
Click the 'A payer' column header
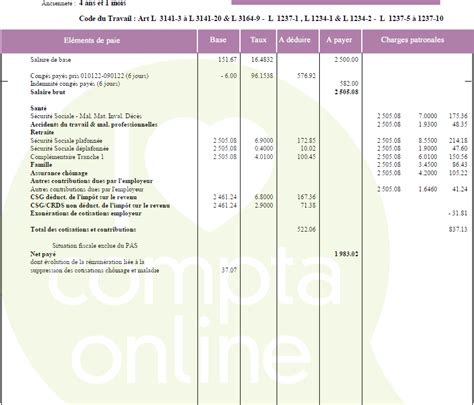point(339,40)
